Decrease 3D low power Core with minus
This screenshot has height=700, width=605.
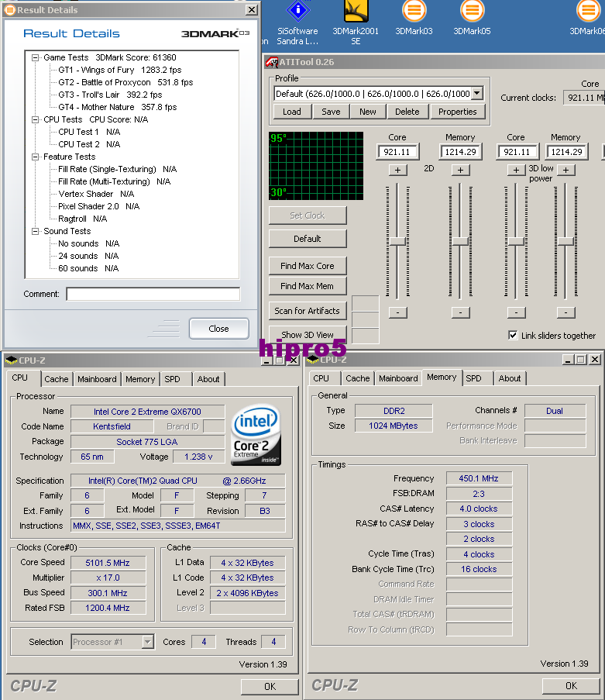[516, 312]
